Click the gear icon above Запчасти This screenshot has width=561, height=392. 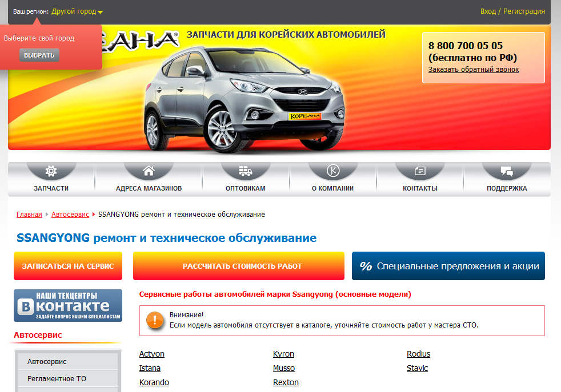51,171
